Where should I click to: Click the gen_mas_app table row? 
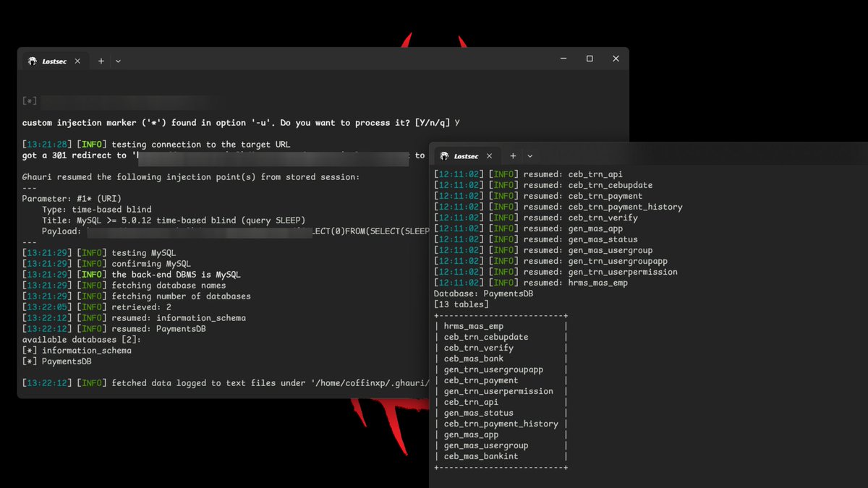(x=501, y=435)
